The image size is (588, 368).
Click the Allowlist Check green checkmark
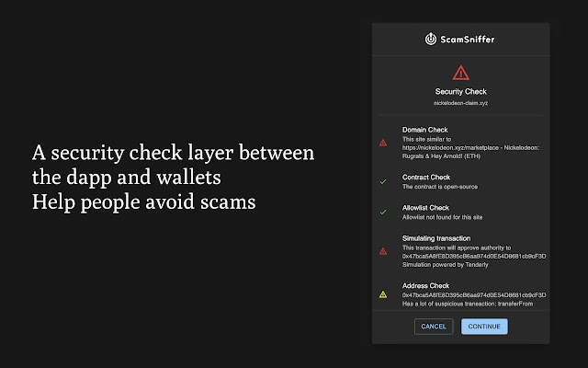click(383, 213)
